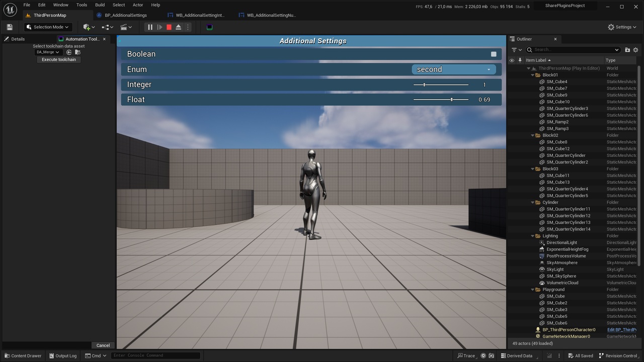Click the Automation Toolchain toolbar icon
This screenshot has width=644, height=362.
[209, 27]
